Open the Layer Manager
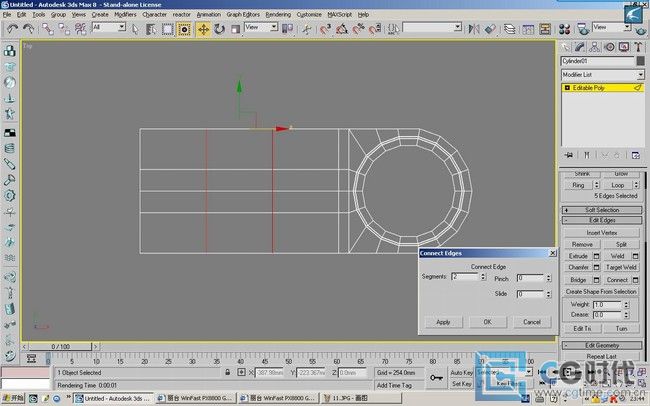Viewport: 650px width, 406px height. [509, 29]
